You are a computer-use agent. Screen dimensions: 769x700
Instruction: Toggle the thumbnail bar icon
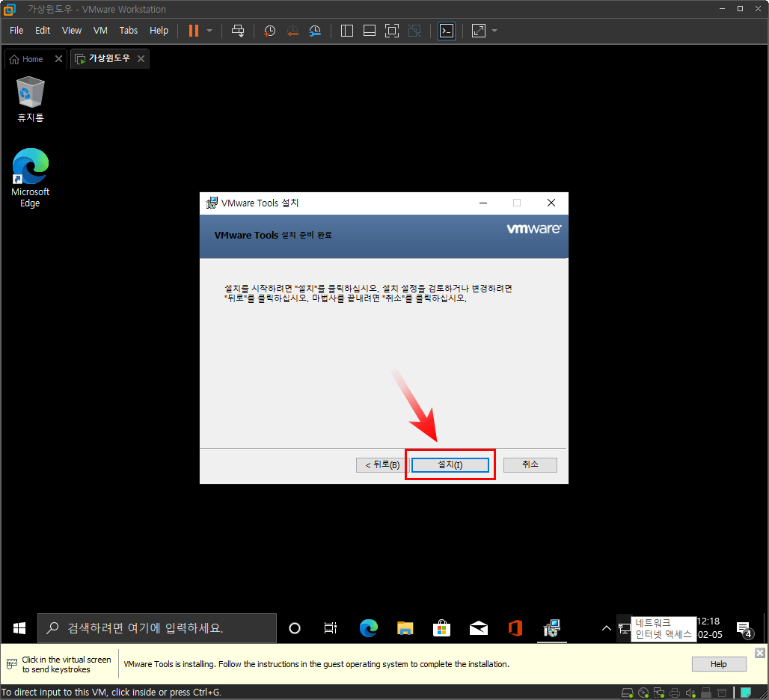(x=370, y=31)
